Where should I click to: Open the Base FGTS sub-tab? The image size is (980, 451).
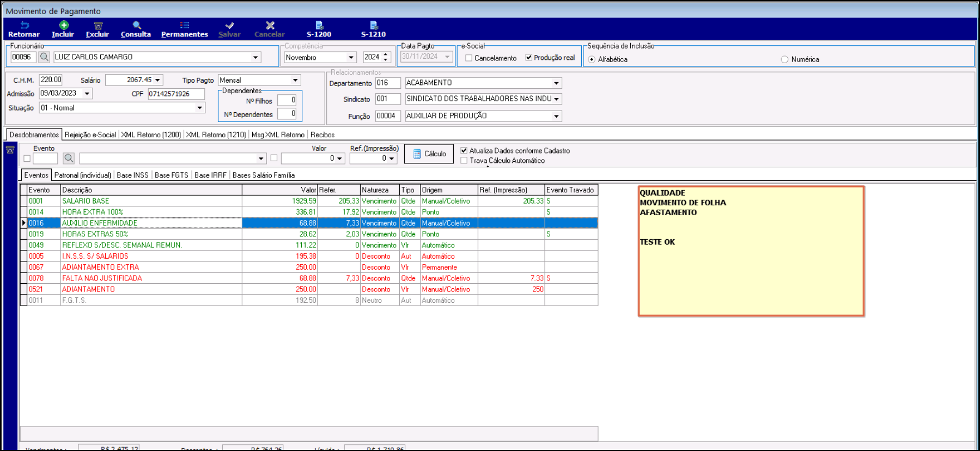(172, 175)
